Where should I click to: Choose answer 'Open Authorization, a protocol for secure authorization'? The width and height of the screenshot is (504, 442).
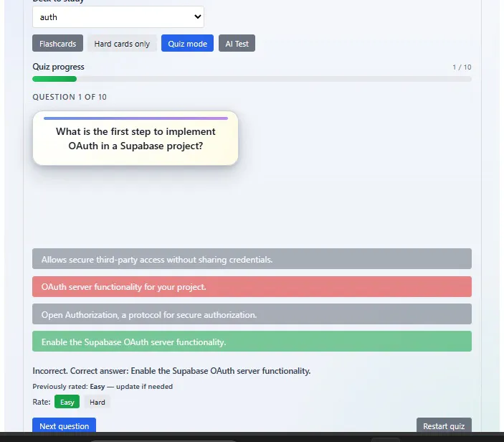click(x=252, y=314)
